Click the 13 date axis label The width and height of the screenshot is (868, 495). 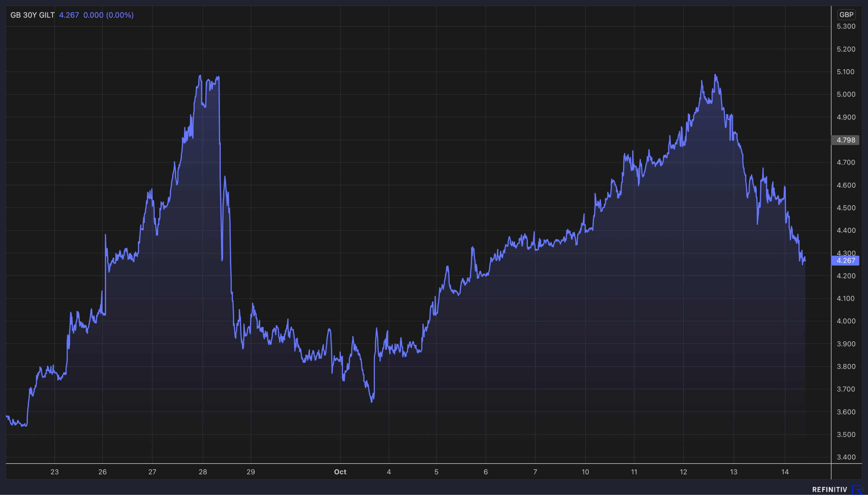[734, 472]
